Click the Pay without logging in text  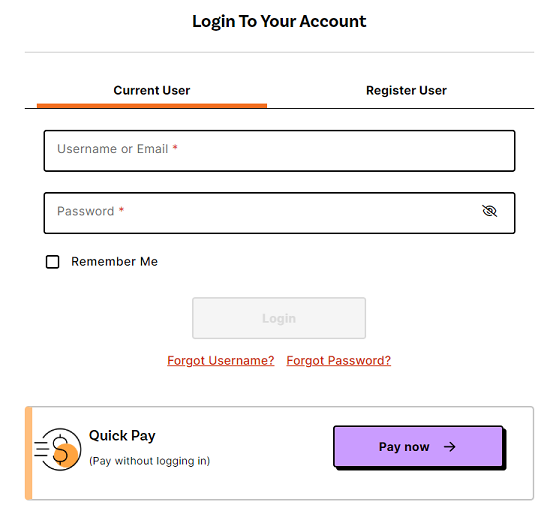[149, 461]
